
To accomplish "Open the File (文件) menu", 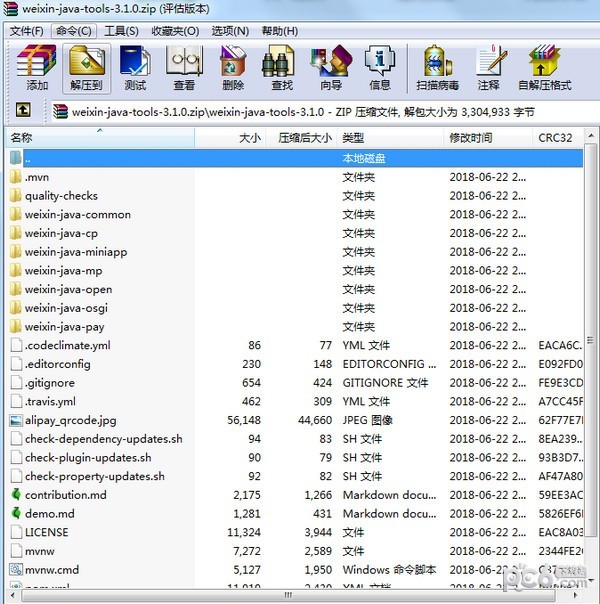I will pos(26,31).
